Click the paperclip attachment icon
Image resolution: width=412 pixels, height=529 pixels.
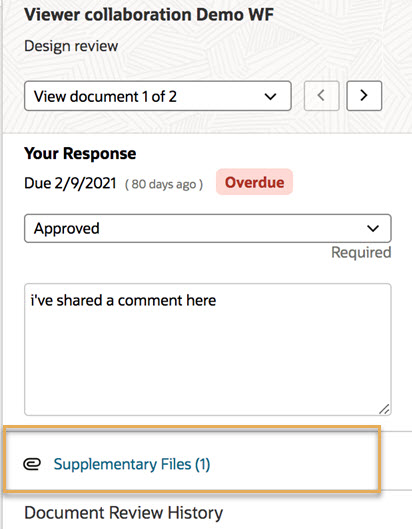tap(32, 464)
